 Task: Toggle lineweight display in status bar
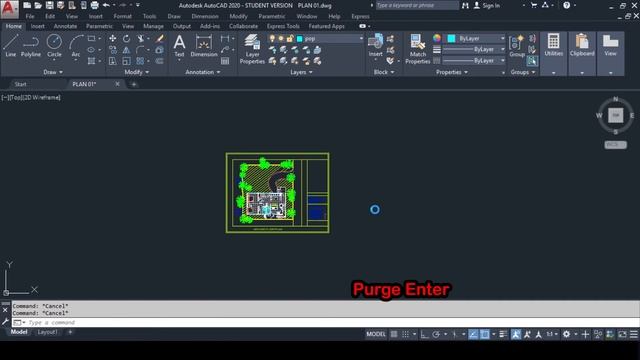(x=503, y=334)
